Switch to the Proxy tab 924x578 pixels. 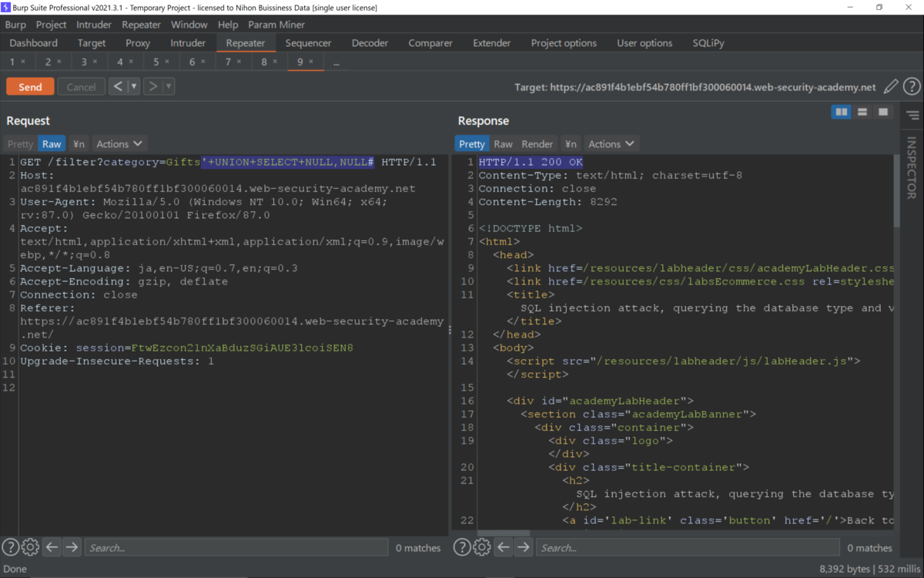(138, 43)
